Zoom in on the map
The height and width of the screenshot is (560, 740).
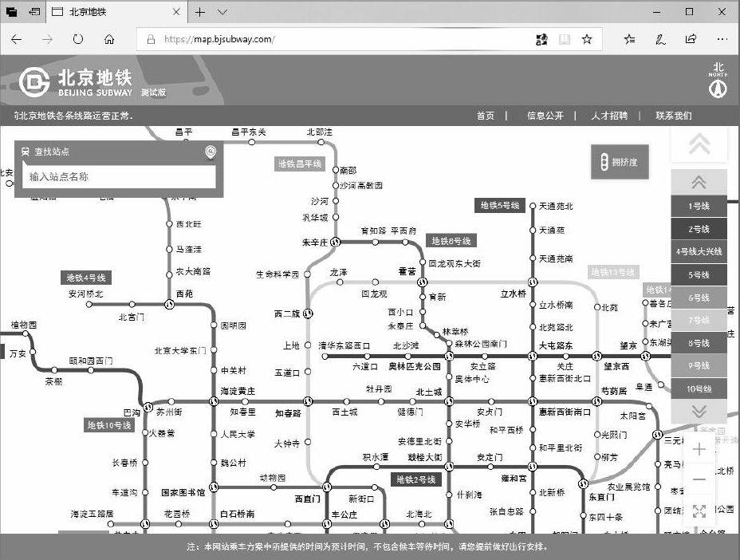tap(699, 449)
